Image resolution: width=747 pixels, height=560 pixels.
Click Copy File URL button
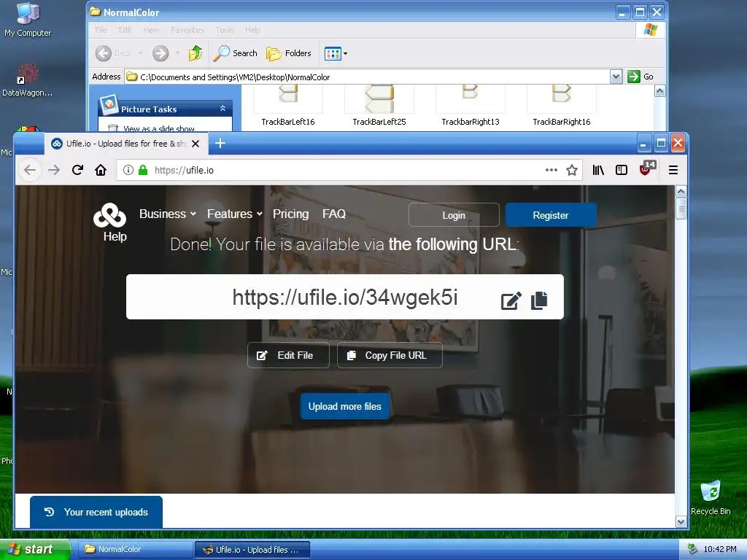click(390, 355)
